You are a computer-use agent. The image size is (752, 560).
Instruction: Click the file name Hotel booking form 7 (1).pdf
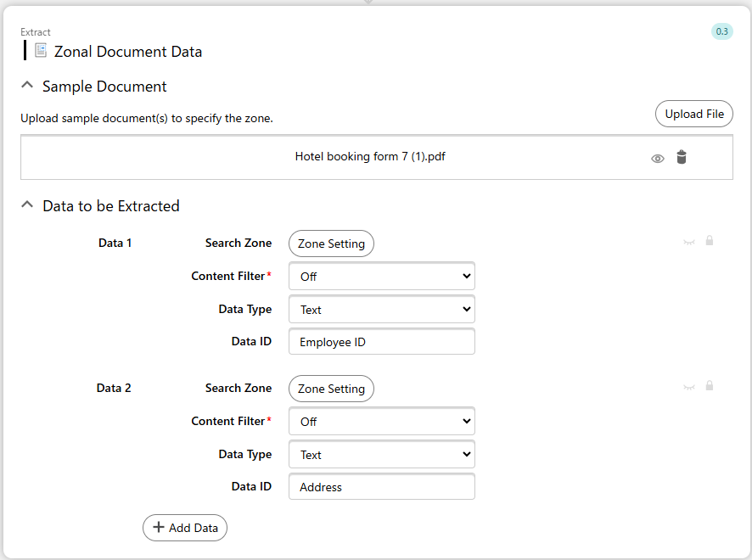(x=370, y=156)
